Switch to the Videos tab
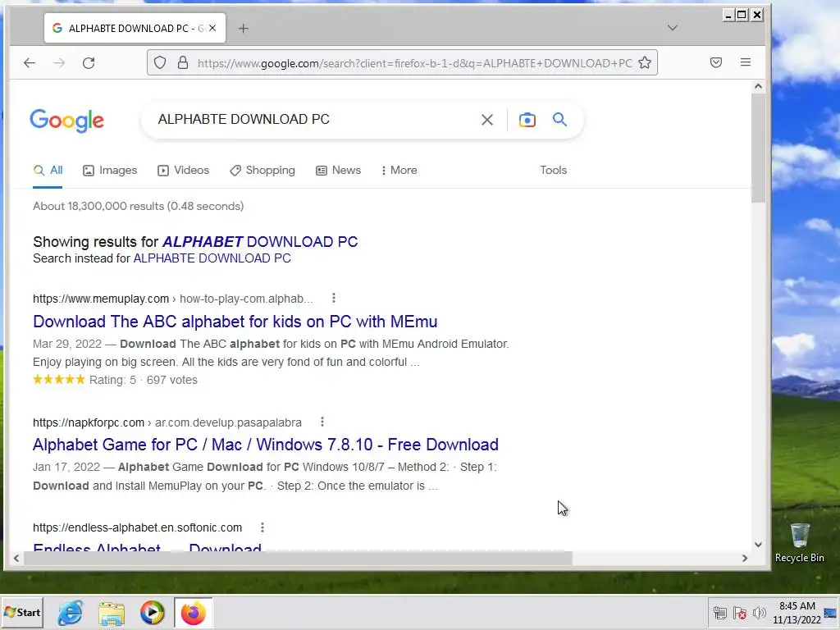This screenshot has width=840, height=630. (183, 171)
